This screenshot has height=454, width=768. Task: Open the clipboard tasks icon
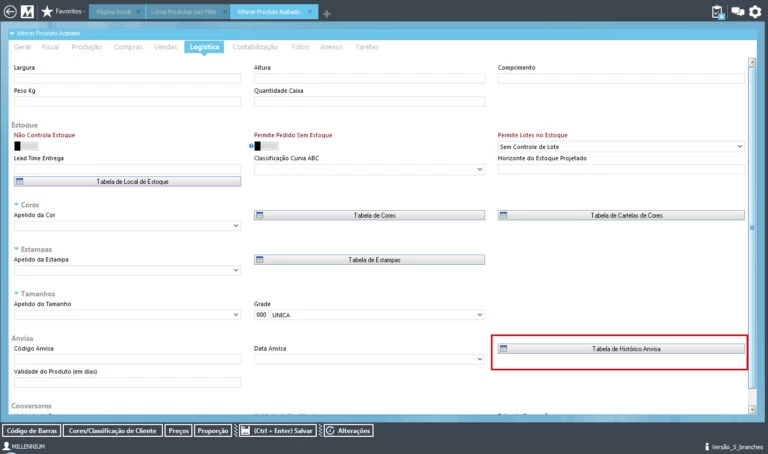(718, 12)
